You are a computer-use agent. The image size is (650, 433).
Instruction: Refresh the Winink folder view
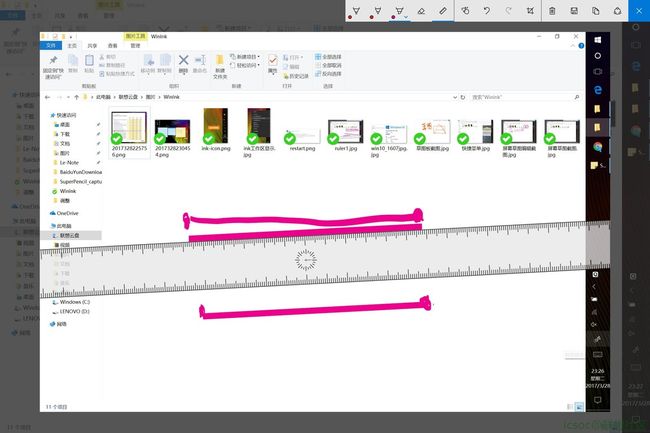click(x=463, y=97)
